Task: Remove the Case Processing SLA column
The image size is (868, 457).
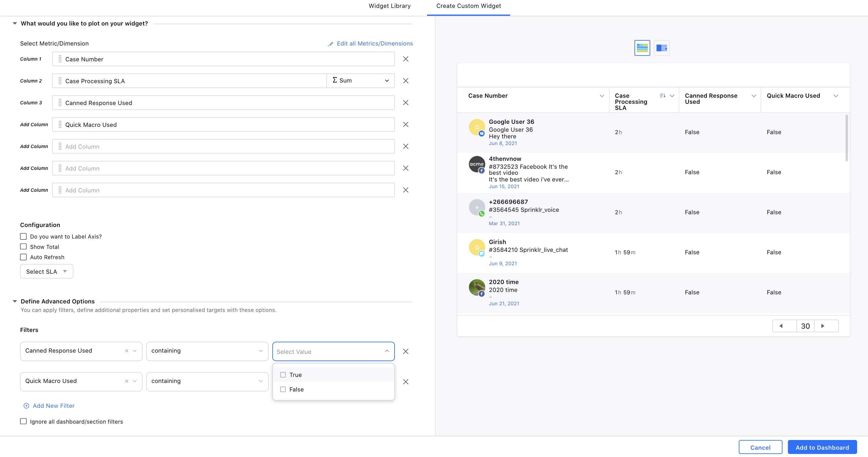Action: 406,81
